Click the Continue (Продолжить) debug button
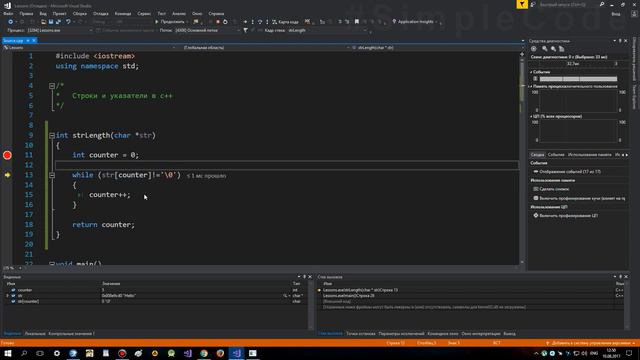The image size is (640, 360). 169,22
